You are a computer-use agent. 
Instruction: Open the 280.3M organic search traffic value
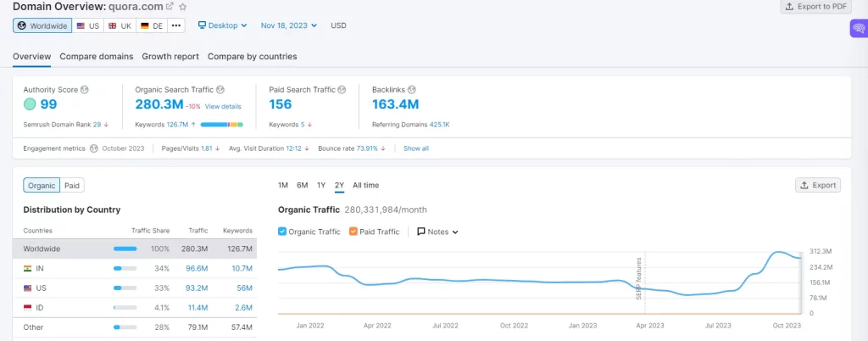coord(159,104)
